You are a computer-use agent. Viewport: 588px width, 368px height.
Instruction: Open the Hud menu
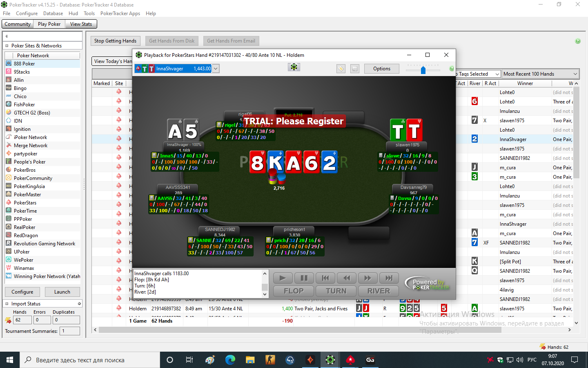coord(73,13)
